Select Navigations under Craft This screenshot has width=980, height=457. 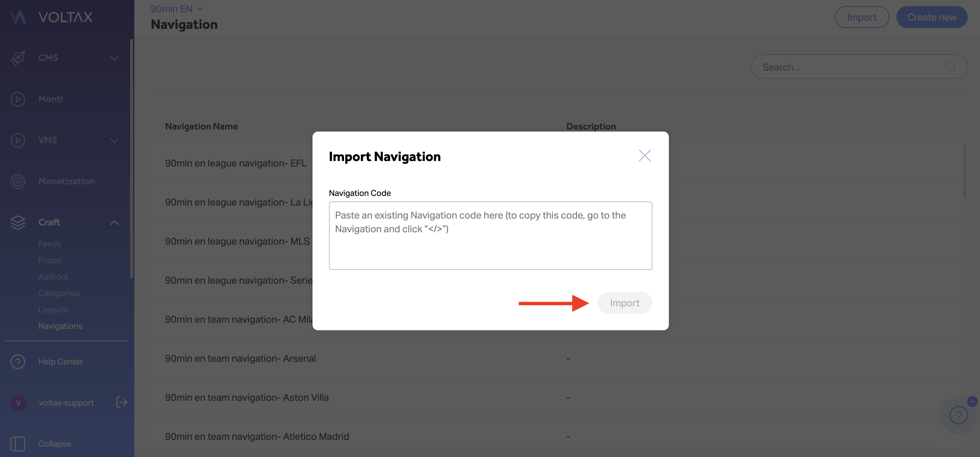click(60, 326)
